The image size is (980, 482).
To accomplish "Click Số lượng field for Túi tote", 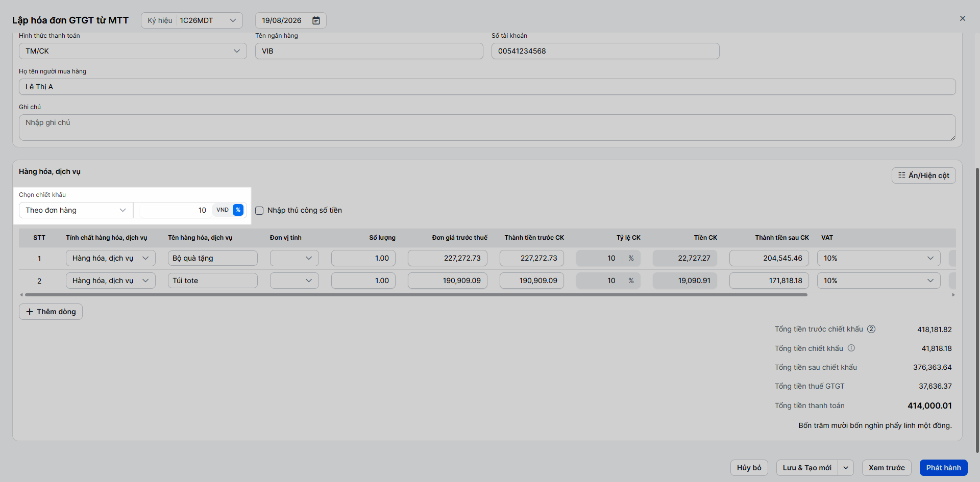I will point(363,281).
